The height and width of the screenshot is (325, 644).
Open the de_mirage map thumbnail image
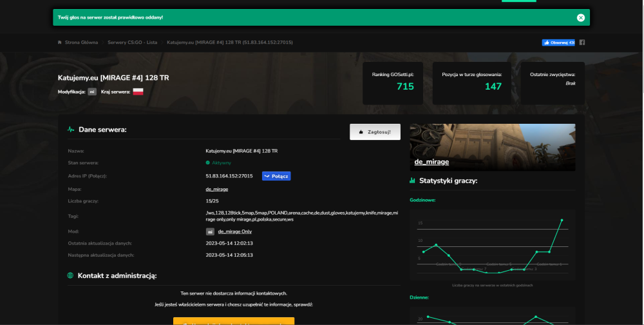click(493, 147)
